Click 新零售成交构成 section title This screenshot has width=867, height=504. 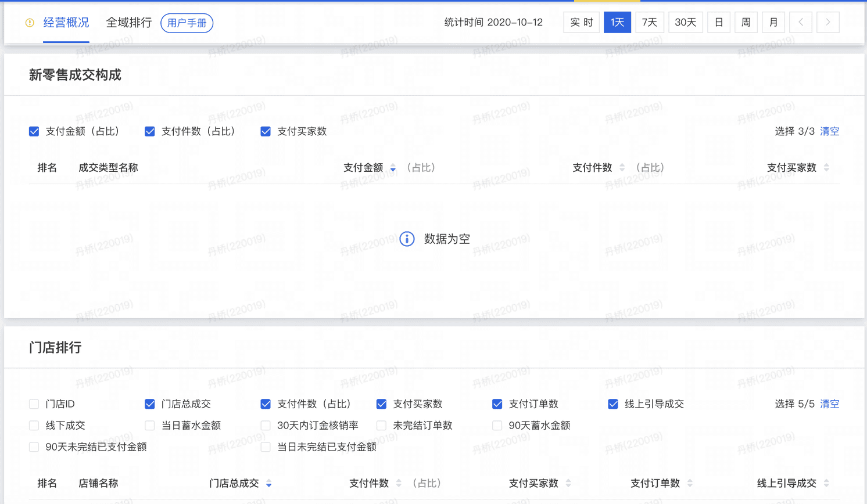click(x=75, y=75)
